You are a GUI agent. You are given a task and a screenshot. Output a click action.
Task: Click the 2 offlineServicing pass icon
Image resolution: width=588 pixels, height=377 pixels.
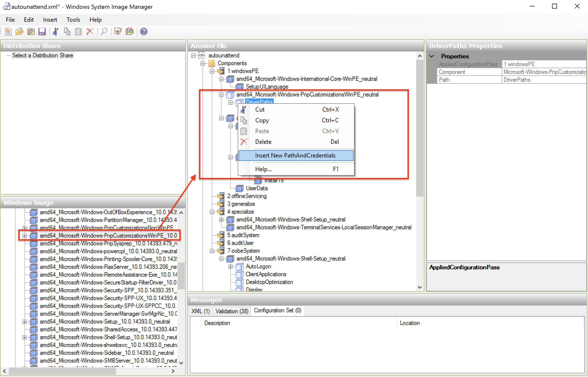coord(221,196)
